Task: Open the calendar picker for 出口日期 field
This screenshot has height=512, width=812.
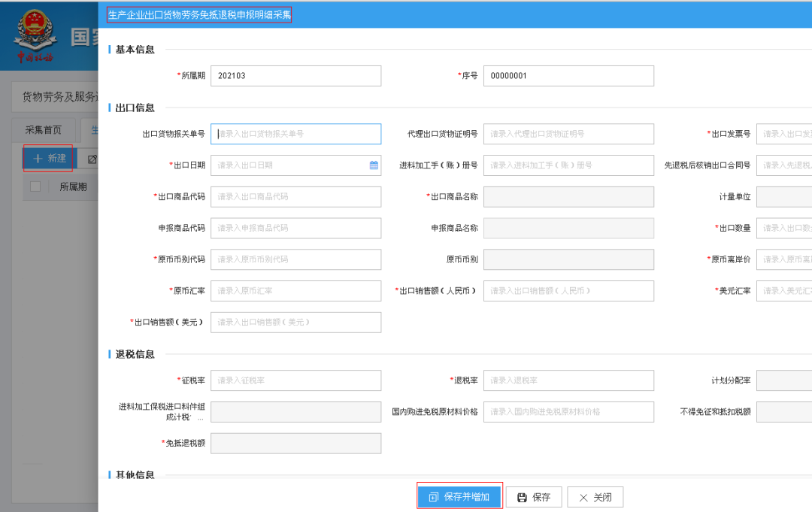Action: coord(372,165)
